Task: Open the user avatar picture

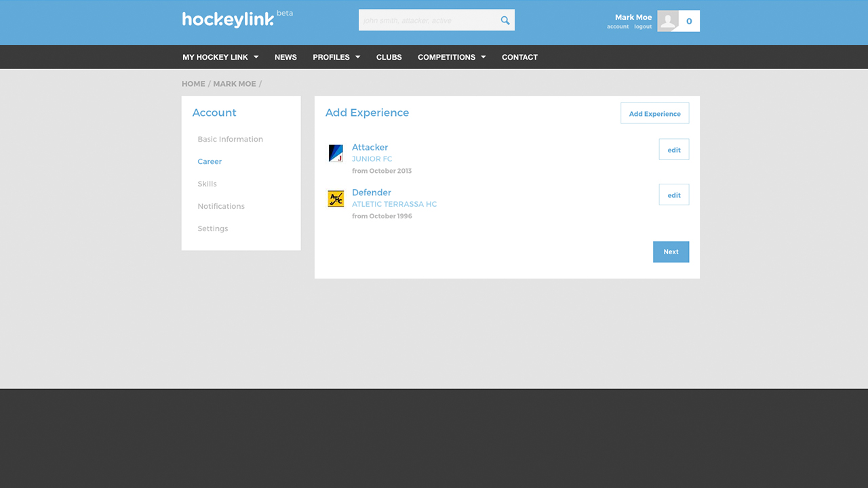Action: pos(668,21)
